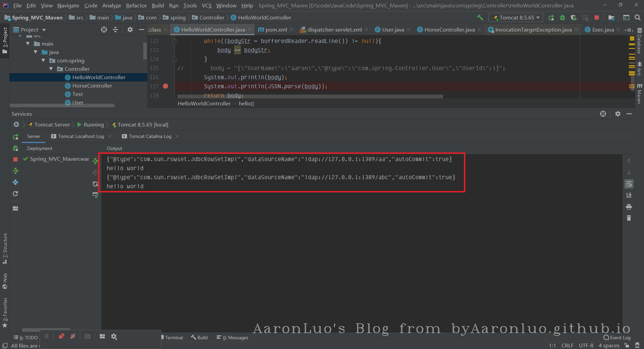644x349 pixels.
Task: Clear all output with trash icon
Action: tap(629, 218)
